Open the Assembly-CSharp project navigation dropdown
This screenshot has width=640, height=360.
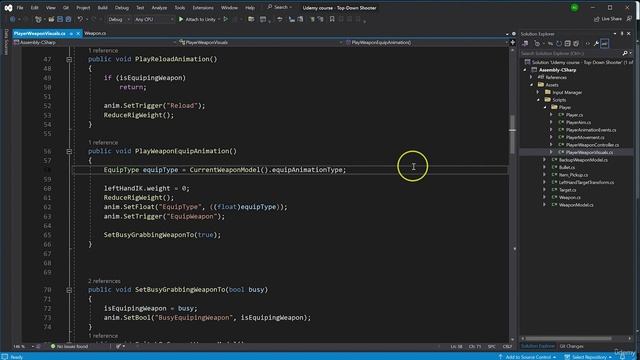[x=95, y=42]
